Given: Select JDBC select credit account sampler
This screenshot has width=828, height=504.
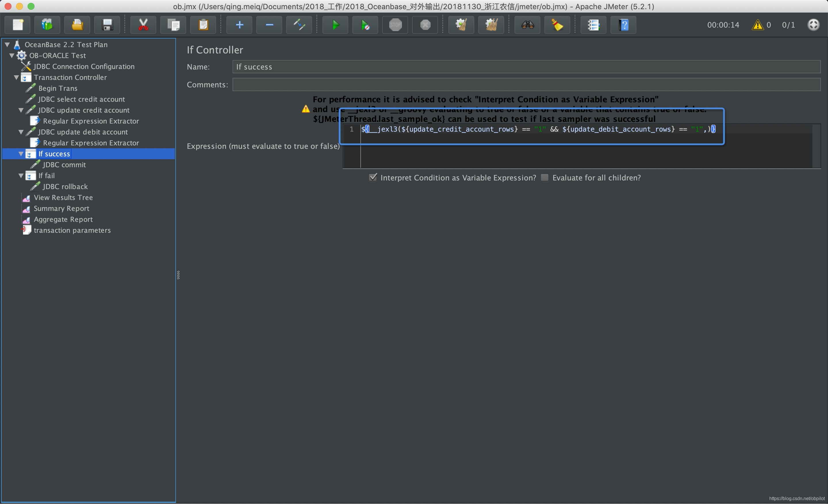Looking at the screenshot, I should coord(81,99).
